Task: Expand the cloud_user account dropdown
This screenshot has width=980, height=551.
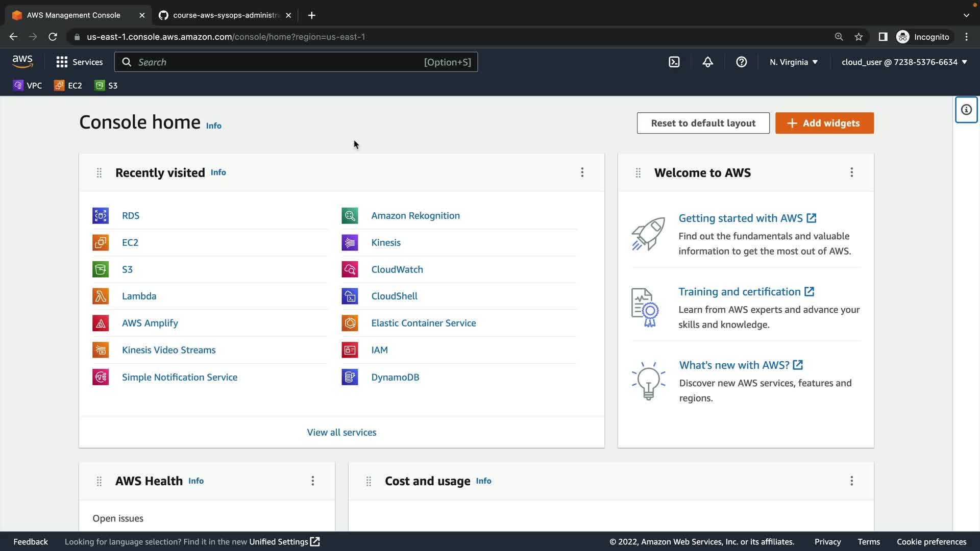Action: click(904, 62)
